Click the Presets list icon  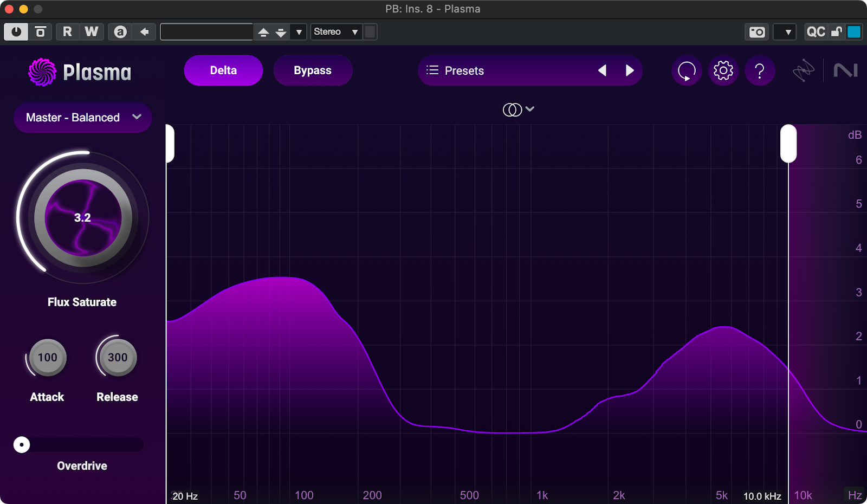click(432, 70)
